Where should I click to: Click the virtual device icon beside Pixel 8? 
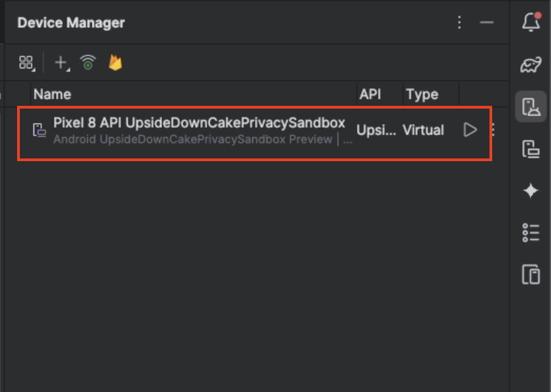[x=40, y=130]
